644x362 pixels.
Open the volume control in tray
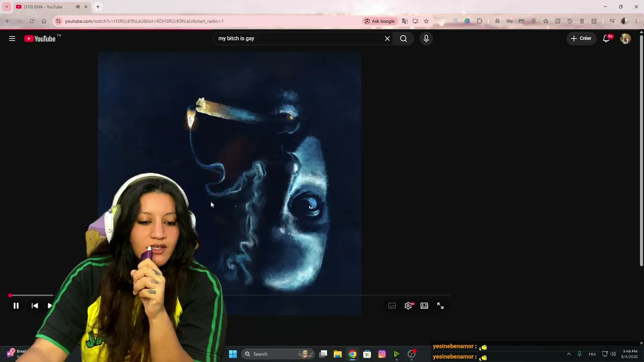pos(613,354)
